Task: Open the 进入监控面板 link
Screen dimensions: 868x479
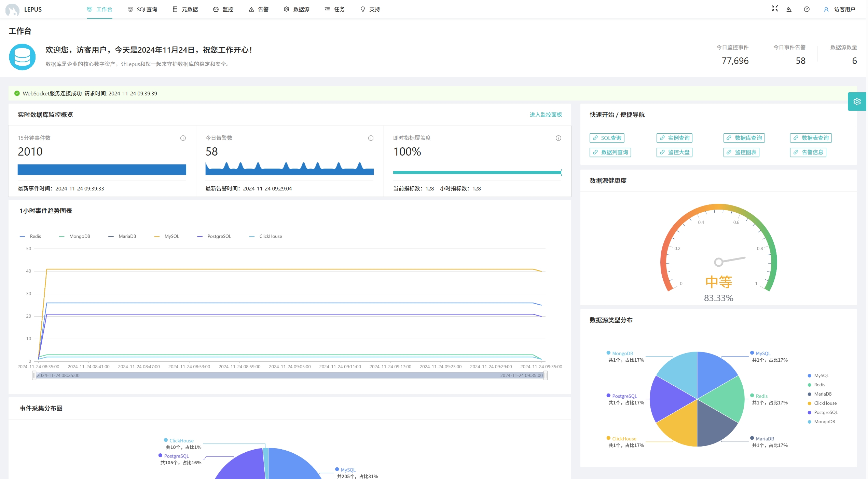Action: tap(546, 115)
